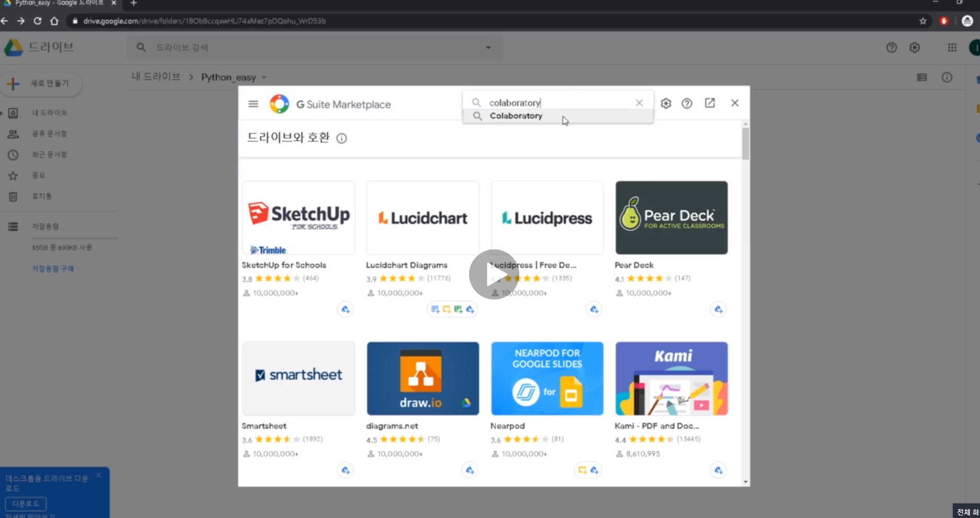Open the Google apps grid
This screenshot has width=980, height=518.
point(952,48)
